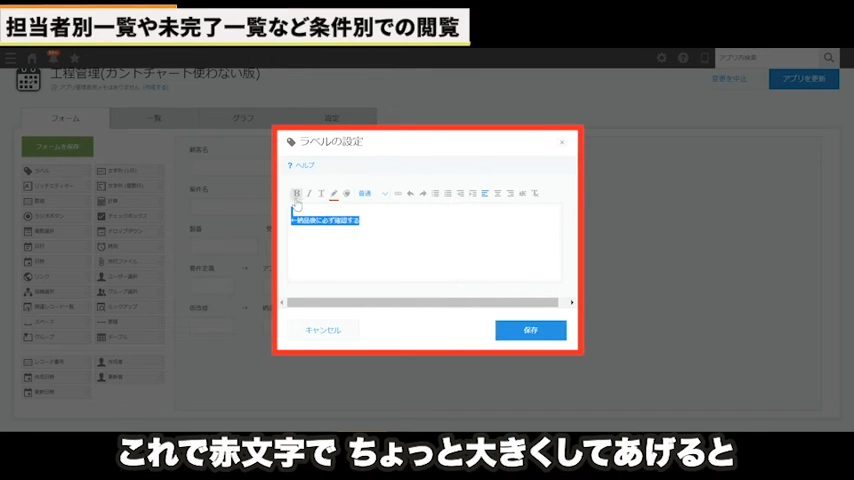Image resolution: width=854 pixels, height=480 pixels.
Task: Select the チェックボックス field in palette
Action: tap(130, 216)
